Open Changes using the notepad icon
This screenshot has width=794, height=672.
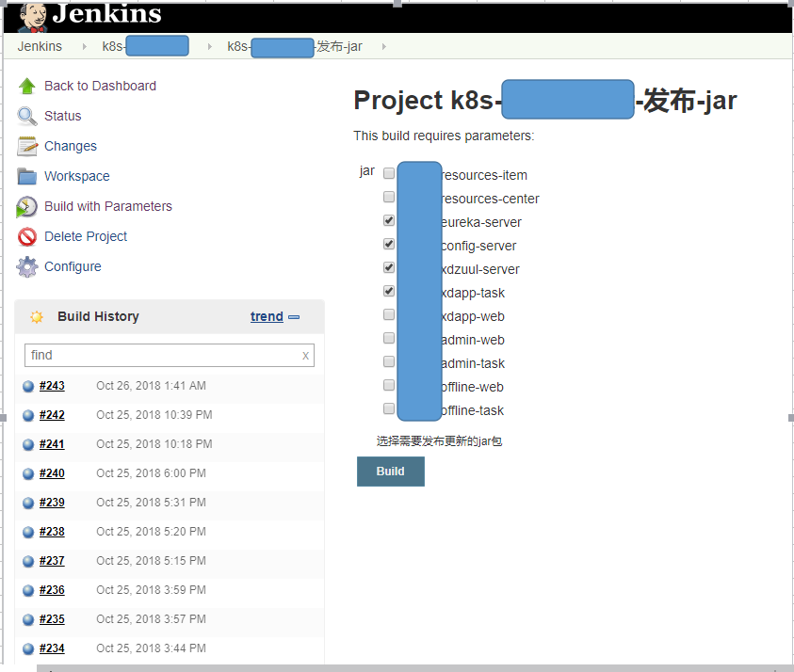point(26,146)
